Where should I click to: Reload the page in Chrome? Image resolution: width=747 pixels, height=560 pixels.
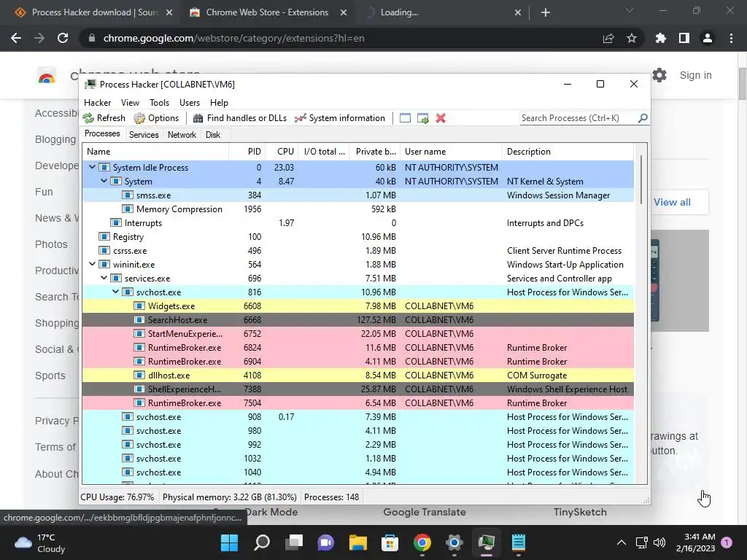(x=63, y=38)
